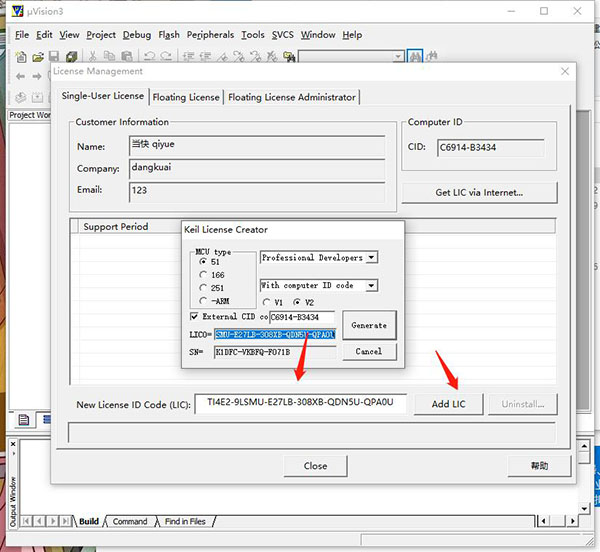Open the Debug menu
600x552 pixels.
click(x=137, y=35)
